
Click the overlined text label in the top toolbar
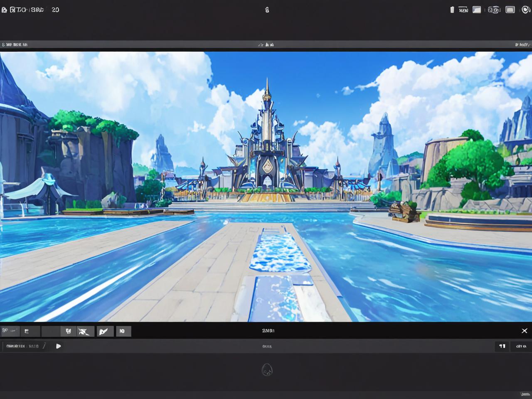tap(463, 10)
